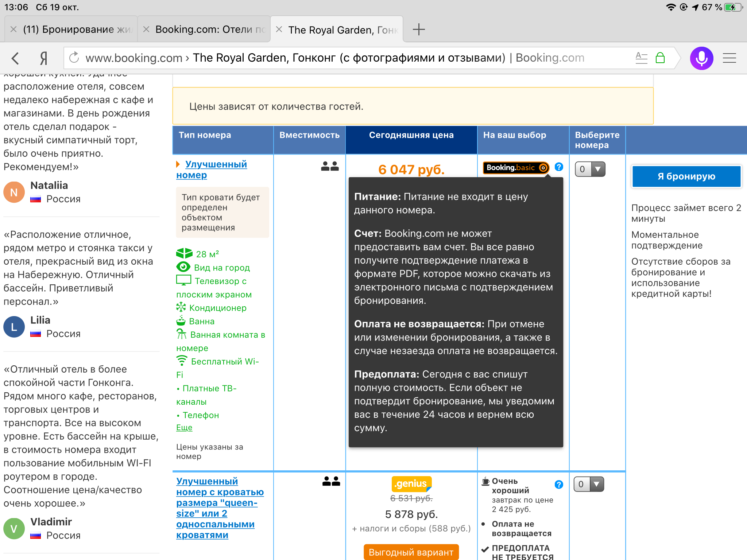Click the room size 28 м² icon
747x560 pixels.
(x=184, y=253)
